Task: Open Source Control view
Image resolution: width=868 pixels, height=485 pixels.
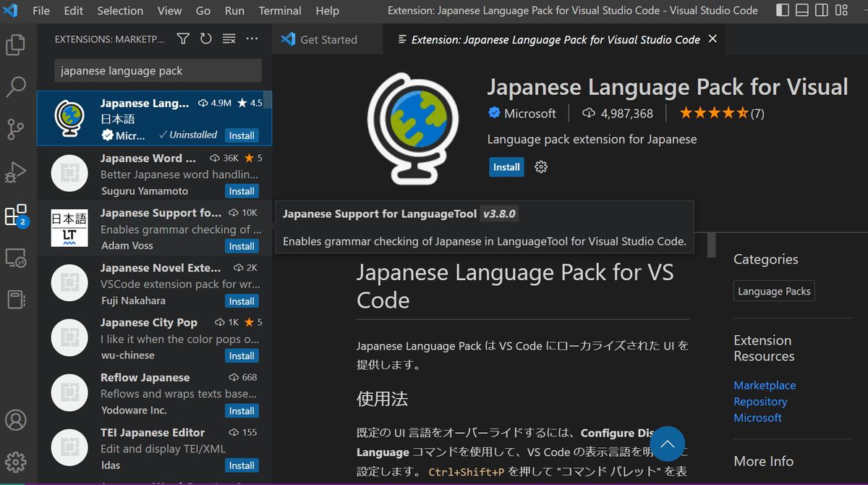Action: 16,130
